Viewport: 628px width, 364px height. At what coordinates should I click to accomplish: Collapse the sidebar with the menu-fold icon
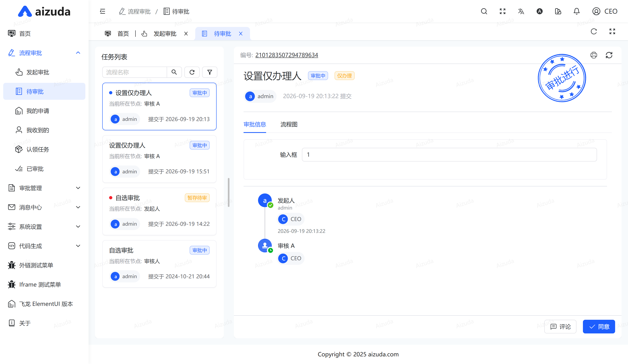coord(102,11)
